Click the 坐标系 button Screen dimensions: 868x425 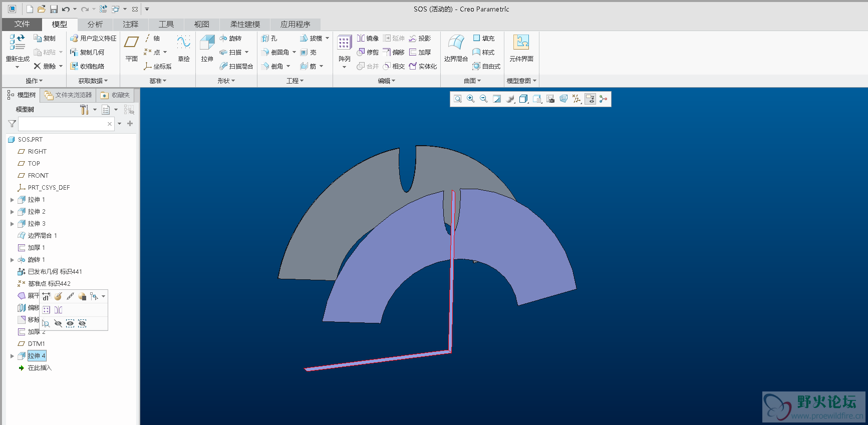(158, 66)
